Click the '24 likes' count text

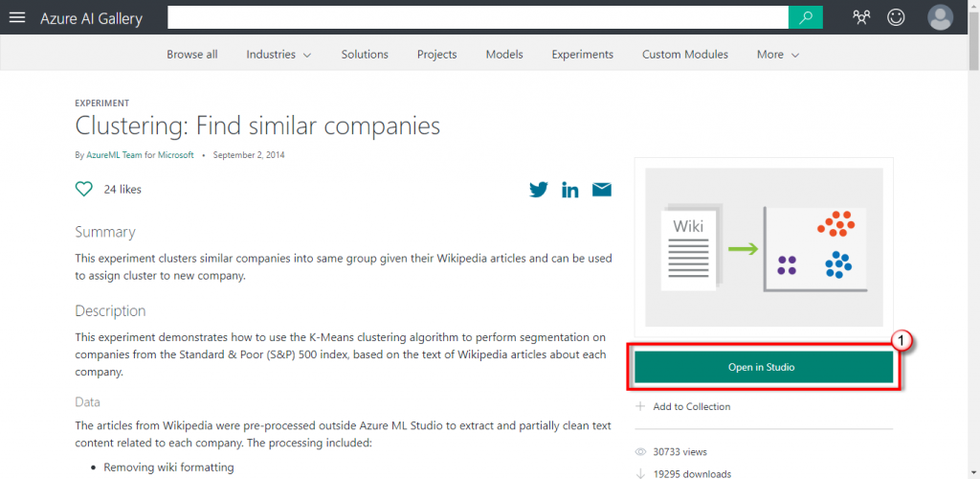pyautogui.click(x=122, y=190)
